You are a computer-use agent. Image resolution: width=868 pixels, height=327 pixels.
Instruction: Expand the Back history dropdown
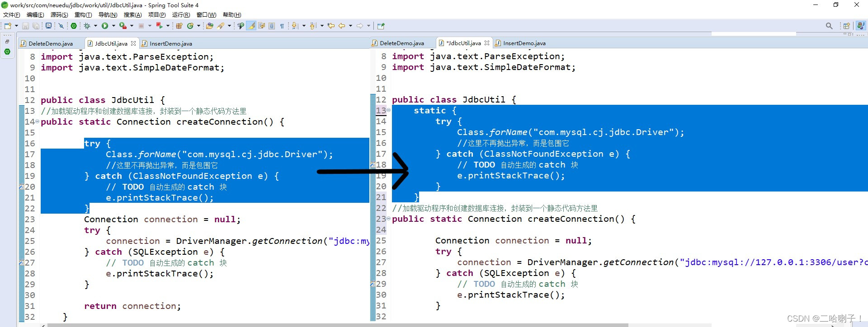click(x=350, y=26)
